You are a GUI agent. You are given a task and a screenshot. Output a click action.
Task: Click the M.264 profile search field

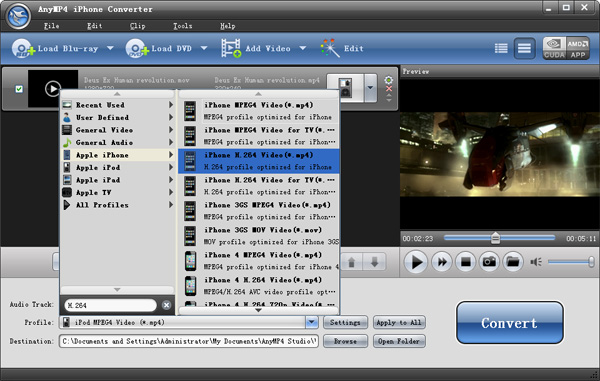click(111, 305)
